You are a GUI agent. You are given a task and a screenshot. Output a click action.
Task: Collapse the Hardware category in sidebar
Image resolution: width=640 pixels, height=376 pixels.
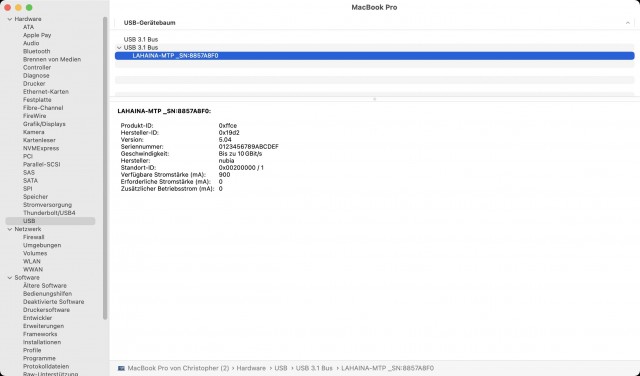tap(10, 19)
